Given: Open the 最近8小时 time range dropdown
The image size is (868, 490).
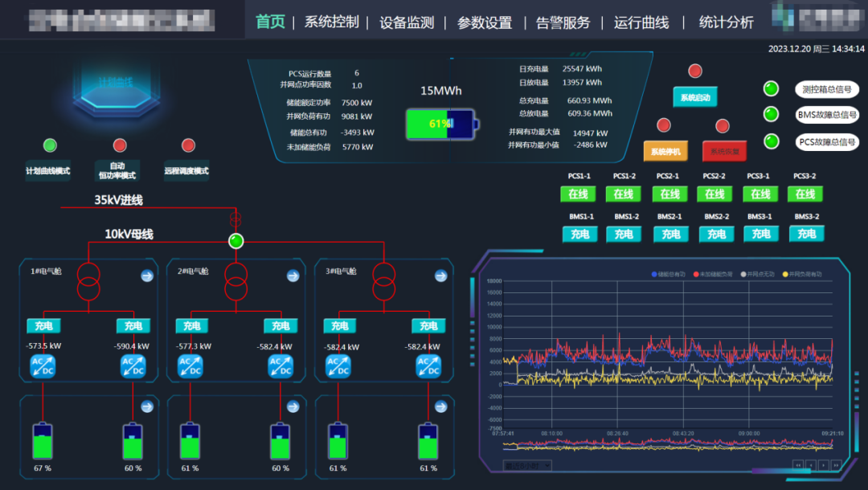Looking at the screenshot, I should click(526, 465).
